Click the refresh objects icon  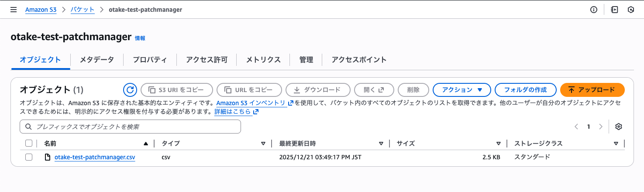130,90
